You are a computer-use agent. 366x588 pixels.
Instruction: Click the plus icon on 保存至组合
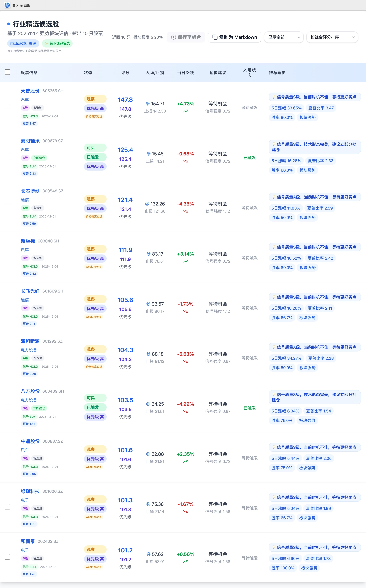point(173,37)
